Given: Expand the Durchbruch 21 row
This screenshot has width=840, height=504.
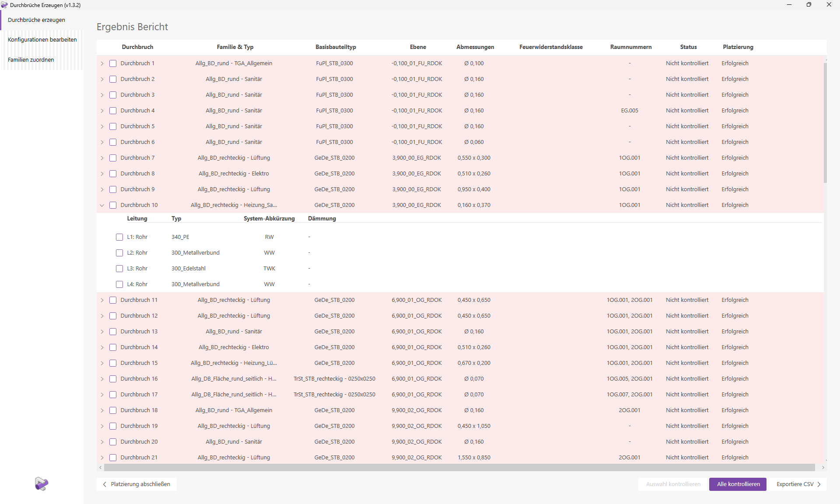Looking at the screenshot, I should 102,458.
